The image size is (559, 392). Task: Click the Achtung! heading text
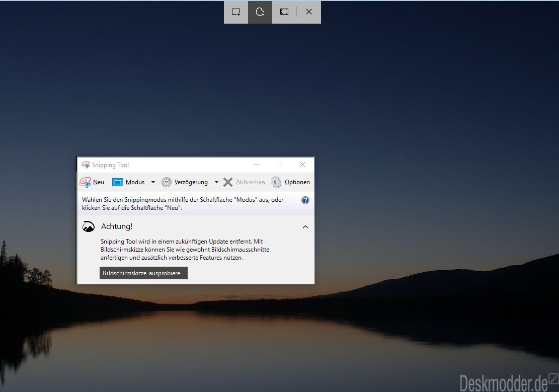coord(117,226)
